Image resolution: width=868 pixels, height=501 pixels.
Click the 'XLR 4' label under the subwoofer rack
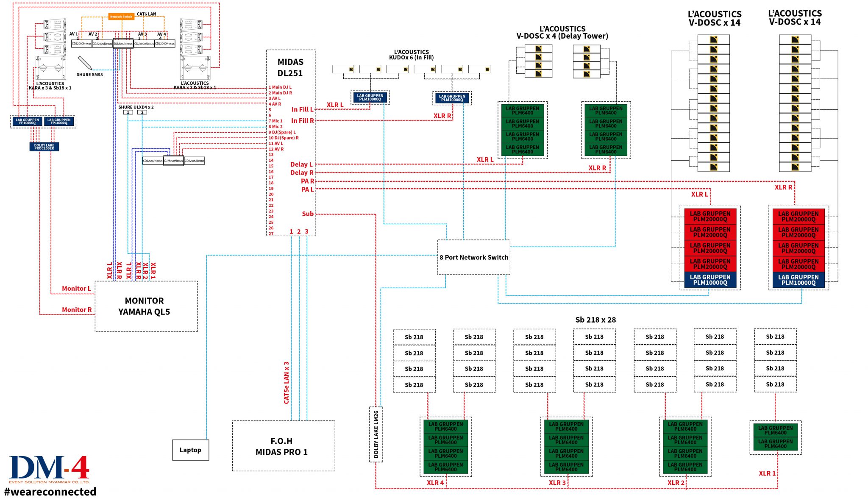435,483
